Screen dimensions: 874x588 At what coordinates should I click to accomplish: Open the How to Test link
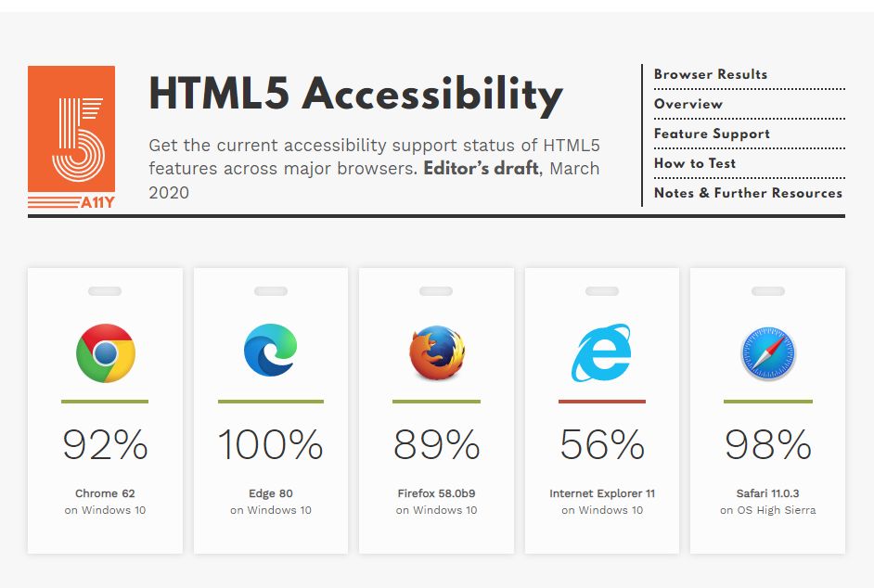695,163
